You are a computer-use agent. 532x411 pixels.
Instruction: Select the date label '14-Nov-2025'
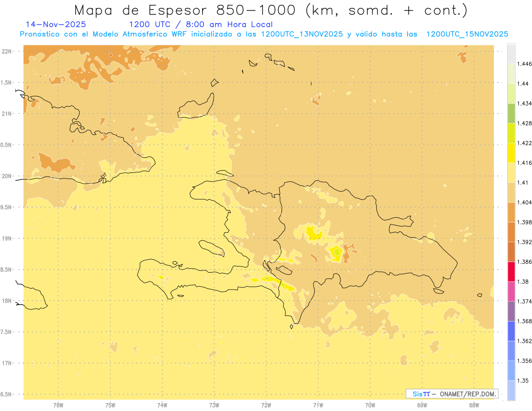click(56, 24)
